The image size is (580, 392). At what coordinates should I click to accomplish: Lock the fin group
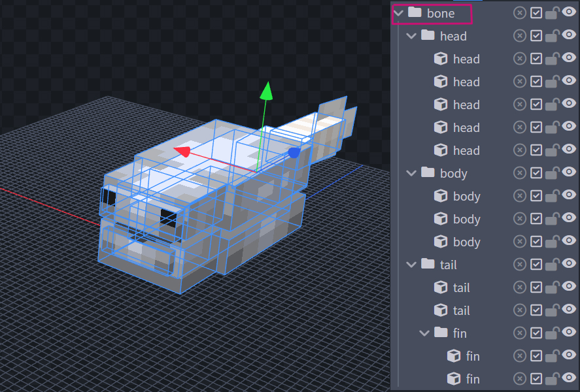(552, 333)
